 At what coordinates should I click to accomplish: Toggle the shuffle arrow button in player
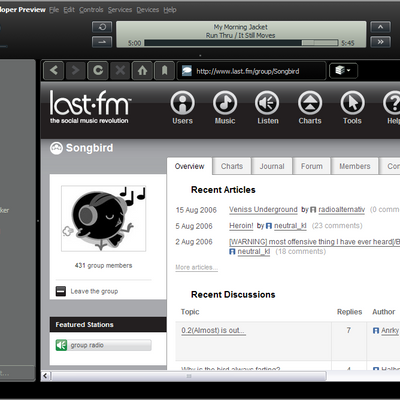click(102, 42)
